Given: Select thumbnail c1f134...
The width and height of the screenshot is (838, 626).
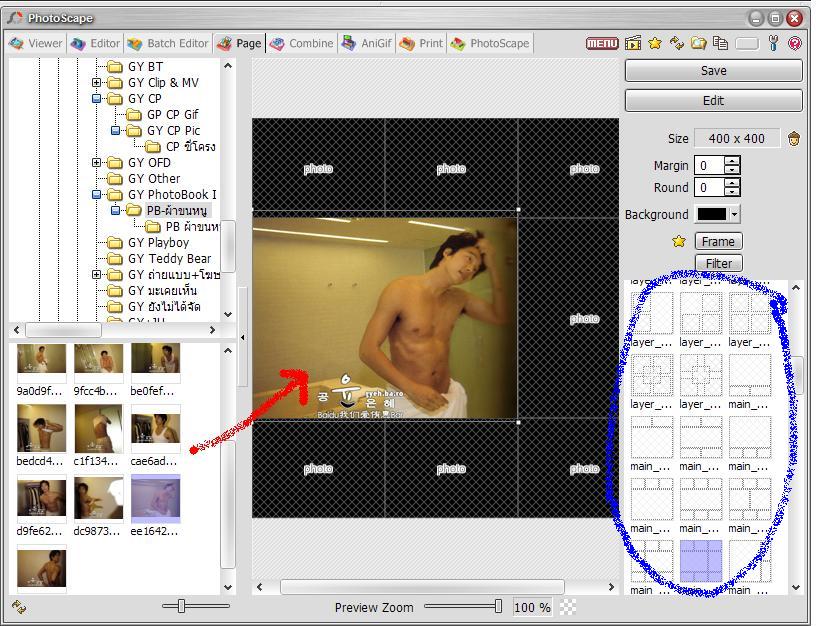Looking at the screenshot, I should pos(98,428).
